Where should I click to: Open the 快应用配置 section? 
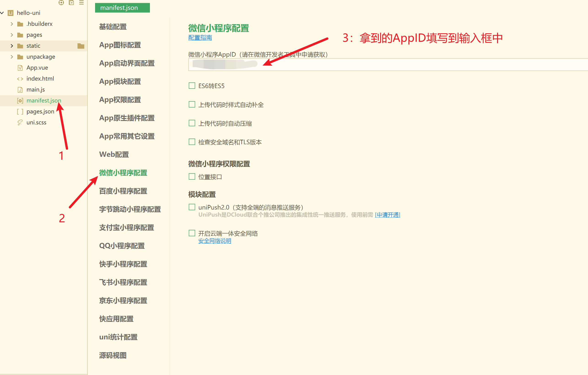click(x=116, y=319)
